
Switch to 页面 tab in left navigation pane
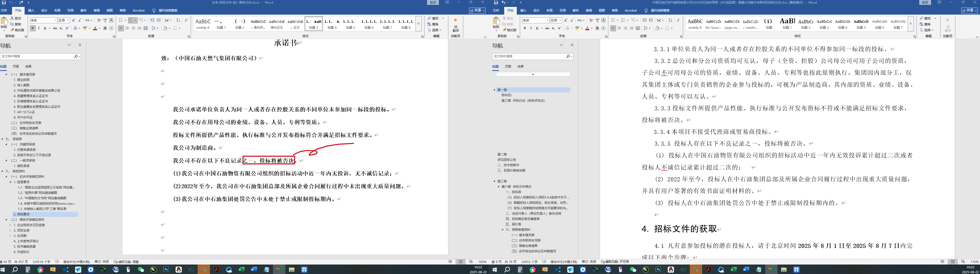click(x=16, y=67)
